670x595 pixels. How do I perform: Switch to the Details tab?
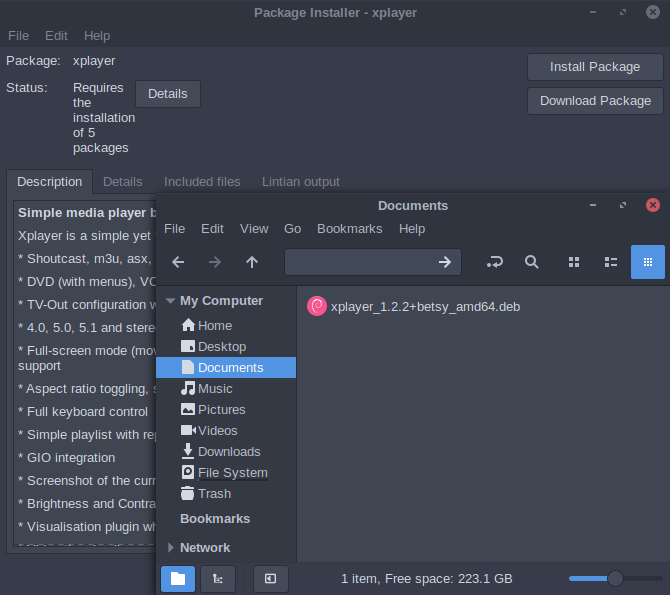coord(123,182)
